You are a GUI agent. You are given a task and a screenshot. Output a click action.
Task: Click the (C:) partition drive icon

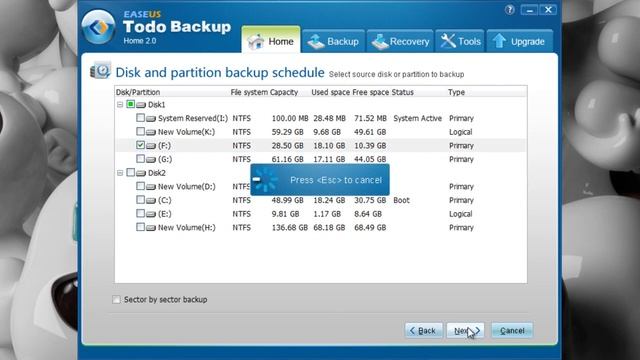tap(151, 200)
